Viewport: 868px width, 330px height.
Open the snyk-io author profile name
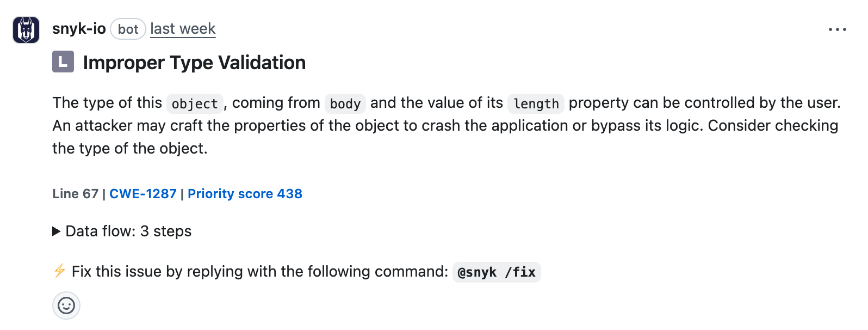[x=79, y=29]
